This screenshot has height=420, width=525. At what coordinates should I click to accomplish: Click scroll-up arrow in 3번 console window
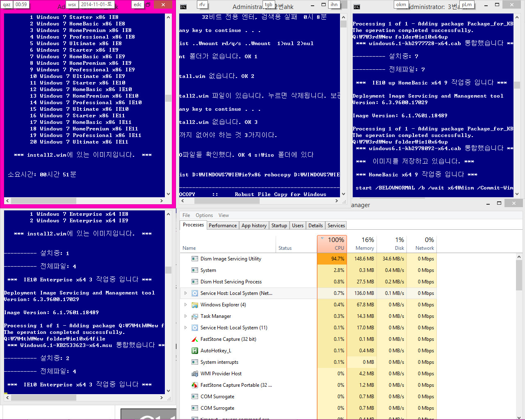[x=517, y=17]
